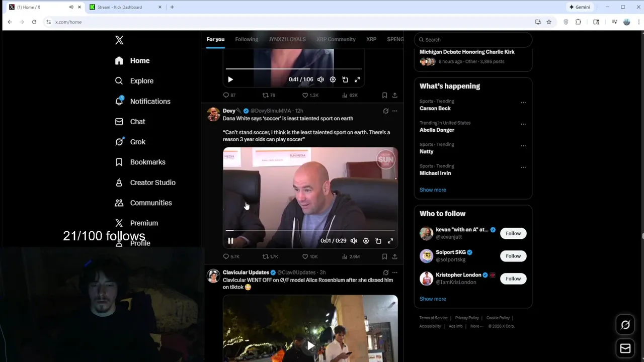The height and width of the screenshot is (362, 644).
Task: Click Grok icon on Dovy's post
Action: click(386, 111)
